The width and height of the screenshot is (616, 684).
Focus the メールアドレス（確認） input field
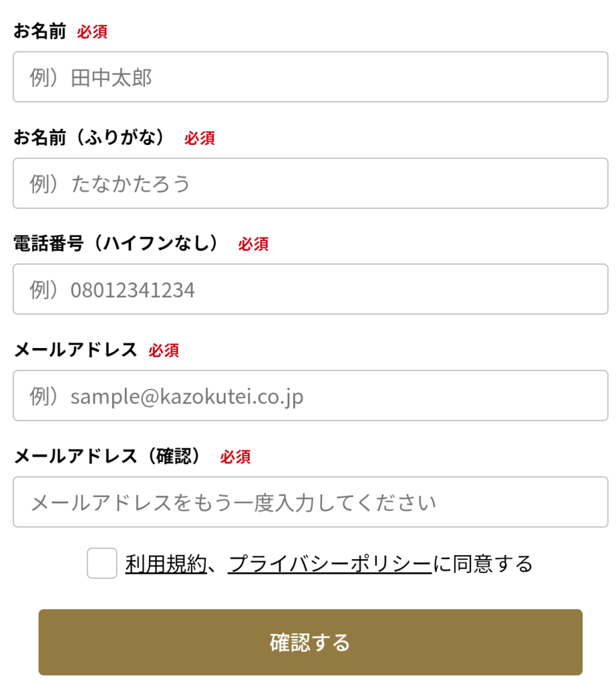(310, 502)
